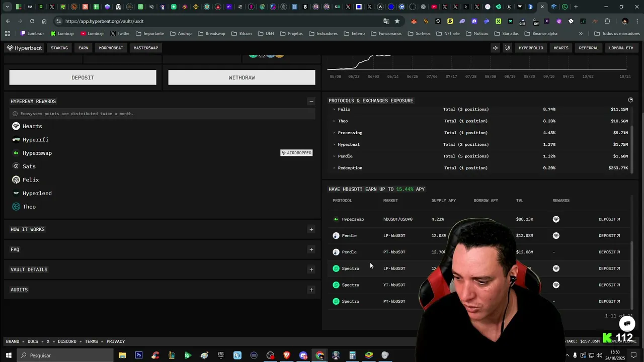
Task: Sort by the TVL column header
Action: click(x=520, y=201)
